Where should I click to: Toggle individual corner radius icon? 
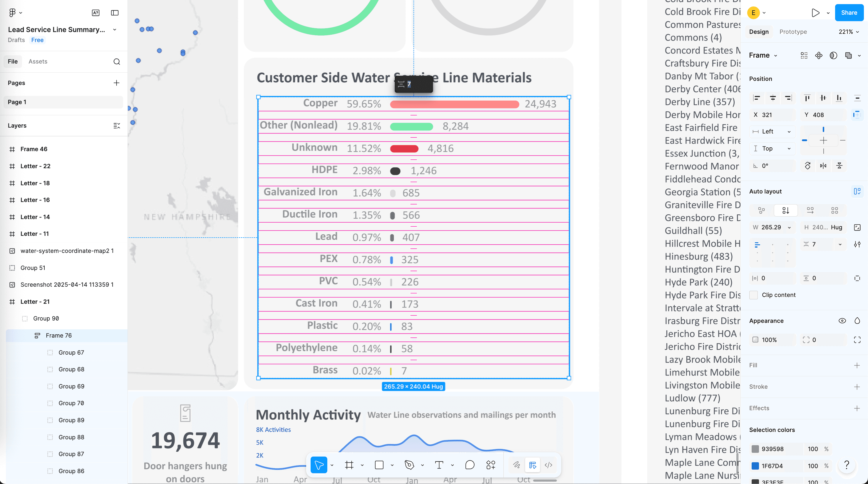point(857,340)
